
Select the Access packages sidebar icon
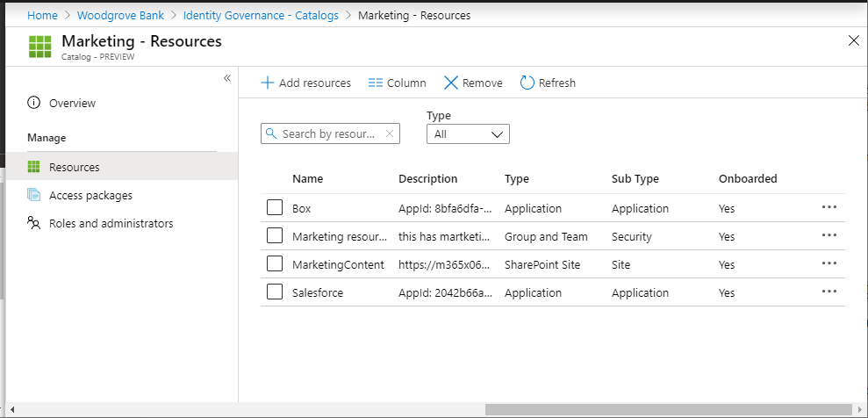coord(34,196)
